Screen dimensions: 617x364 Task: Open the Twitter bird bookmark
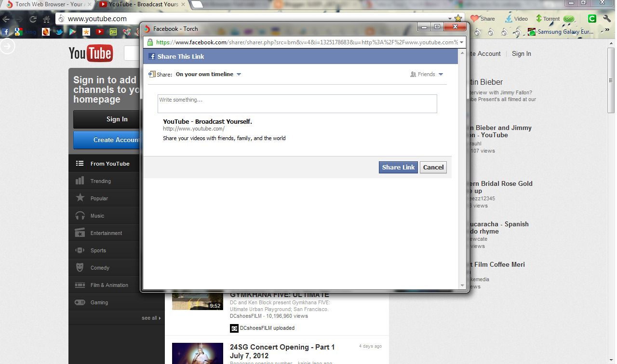tap(59, 32)
